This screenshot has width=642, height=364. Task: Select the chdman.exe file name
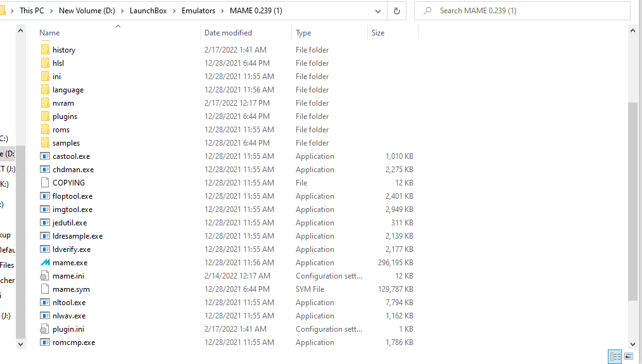coord(73,170)
